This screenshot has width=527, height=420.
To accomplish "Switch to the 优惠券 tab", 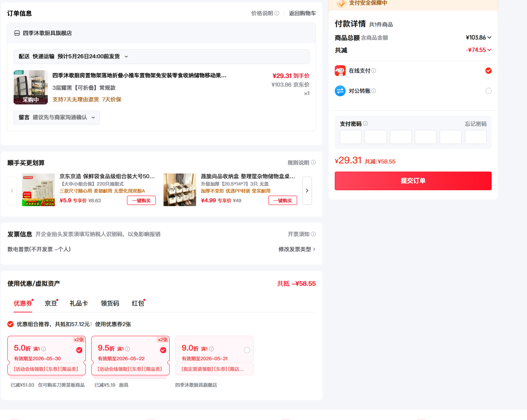I will pyautogui.click(x=23, y=304).
